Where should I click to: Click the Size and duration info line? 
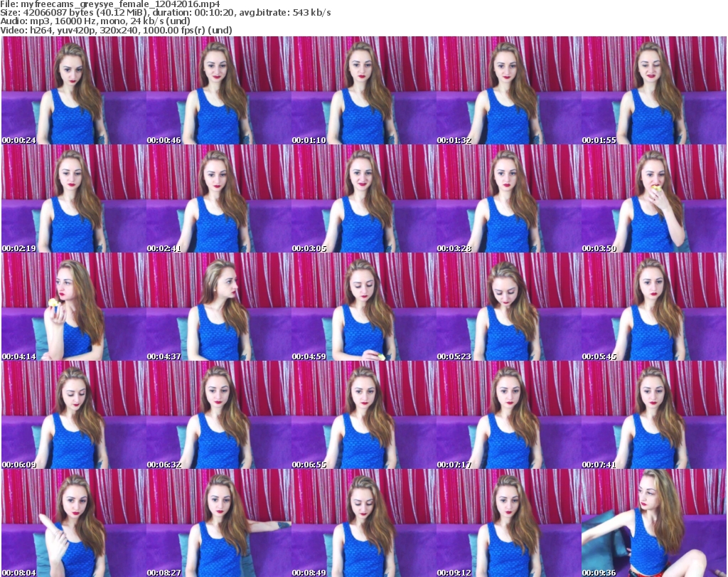[166, 13]
